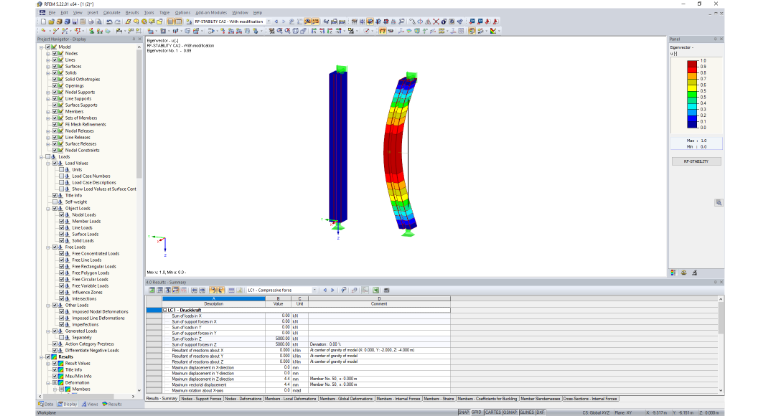
Task: Switch to Member Slendernesses tab
Action: (x=540, y=399)
